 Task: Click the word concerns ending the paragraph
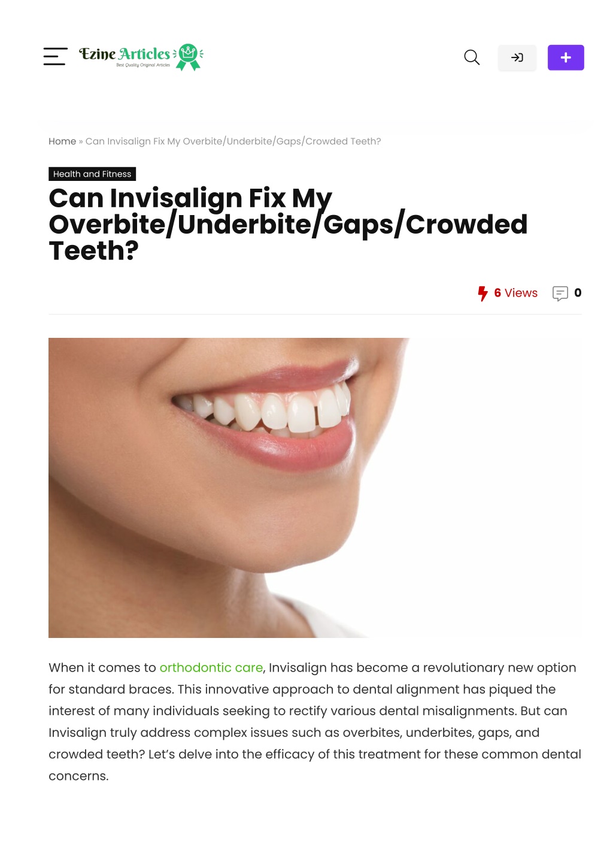[78, 776]
